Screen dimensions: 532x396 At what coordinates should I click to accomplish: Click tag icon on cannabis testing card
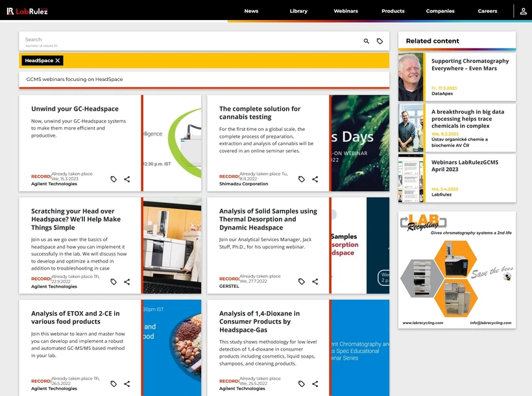click(x=302, y=179)
